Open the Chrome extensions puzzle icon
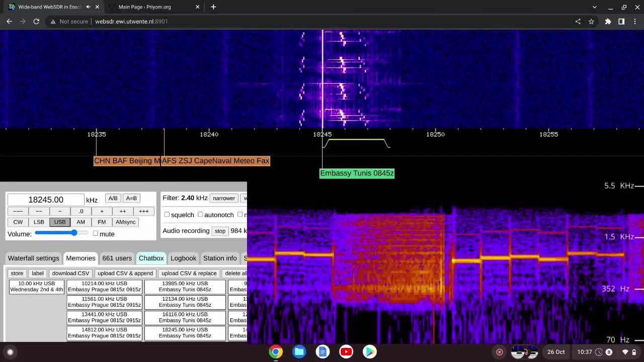Viewport: 644px width, 362px height. (608, 22)
